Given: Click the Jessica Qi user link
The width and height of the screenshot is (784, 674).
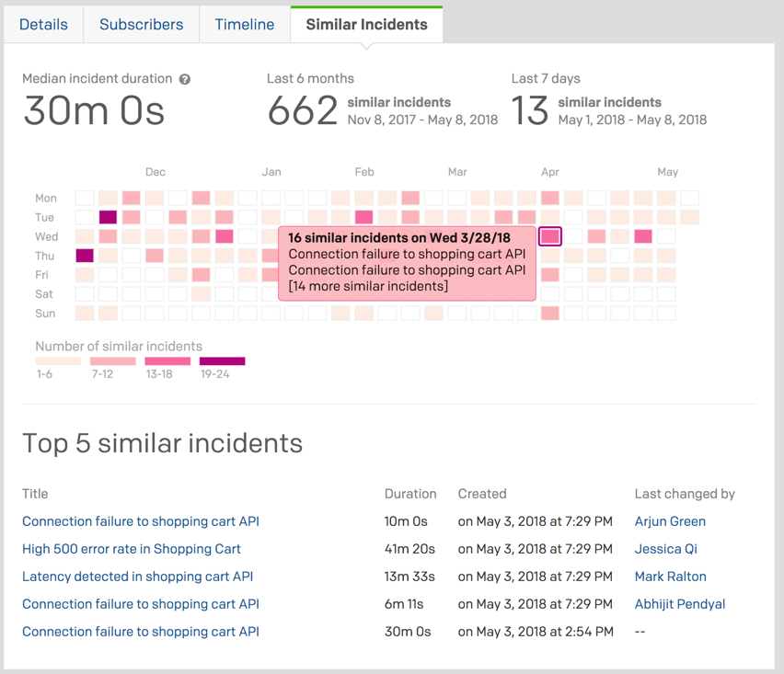Looking at the screenshot, I should [x=665, y=549].
